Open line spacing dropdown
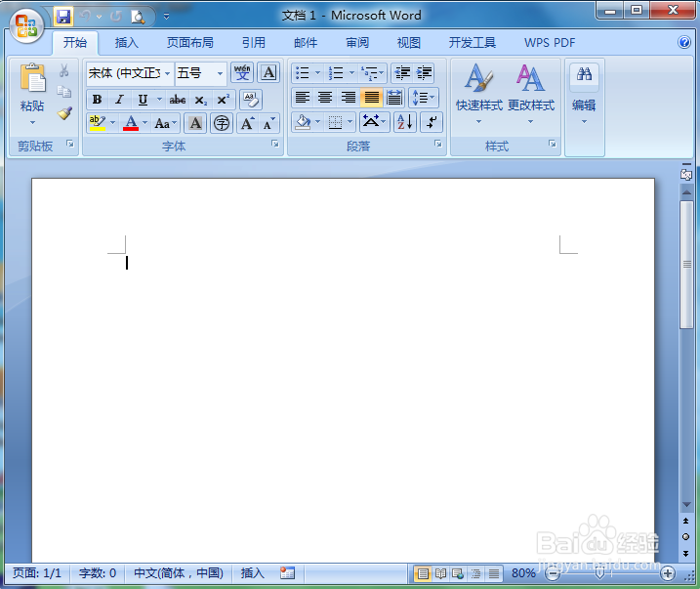700x589 pixels. (x=424, y=98)
